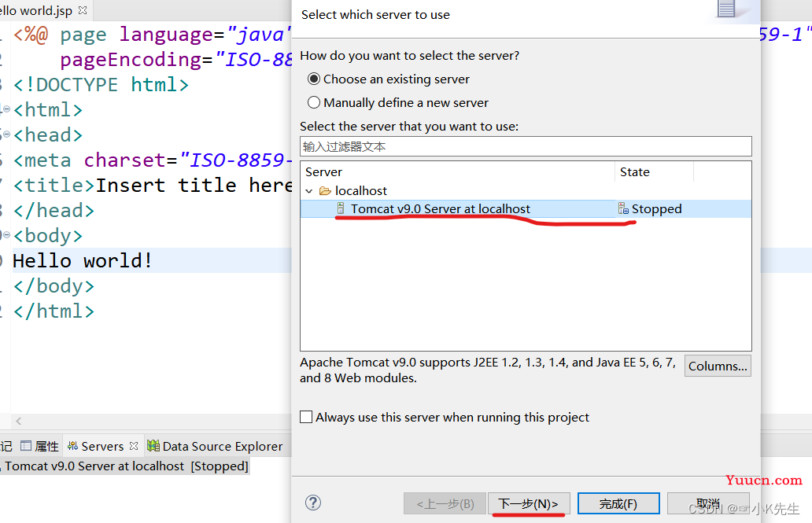812x523 pixels.
Task: Close the Servers view tab
Action: [x=134, y=446]
